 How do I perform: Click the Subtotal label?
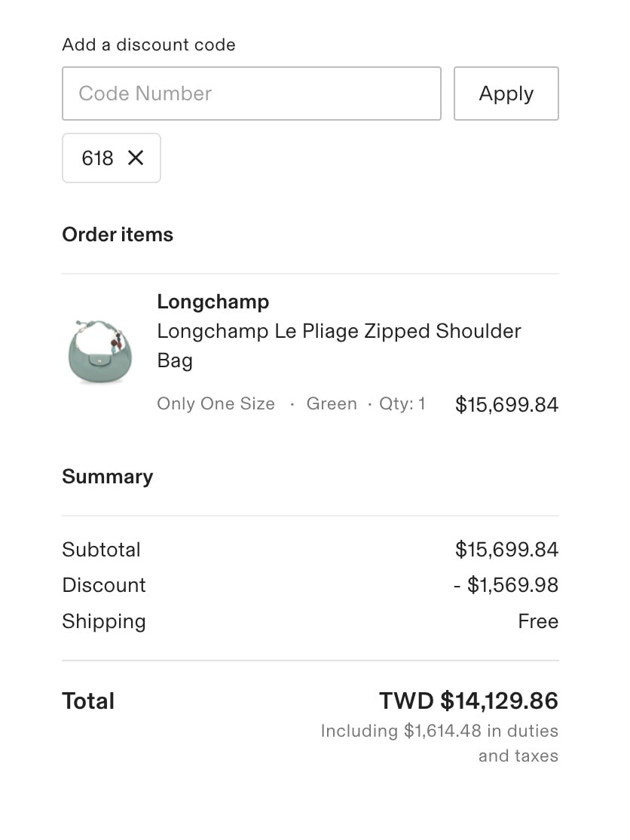pyautogui.click(x=101, y=550)
